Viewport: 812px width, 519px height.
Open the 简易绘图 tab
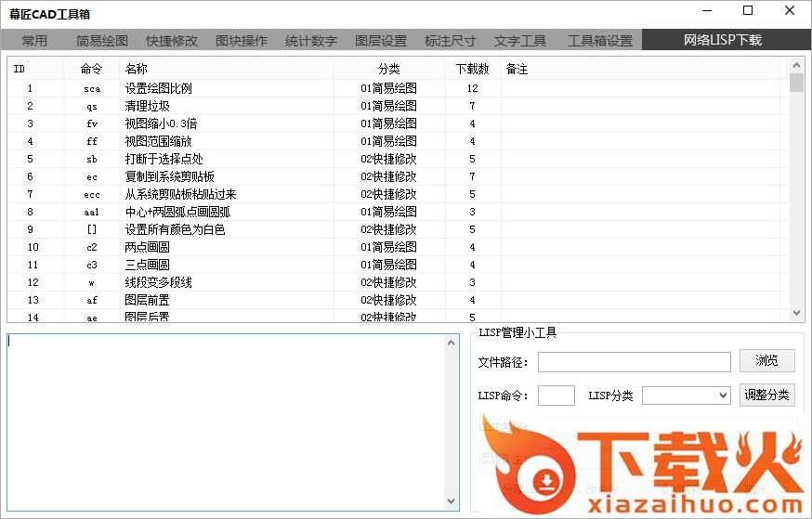coord(102,41)
